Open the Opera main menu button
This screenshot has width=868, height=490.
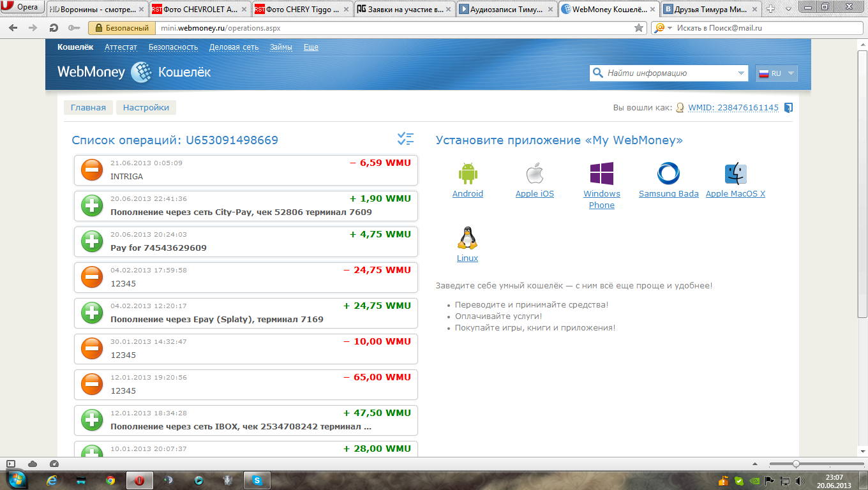[22, 8]
